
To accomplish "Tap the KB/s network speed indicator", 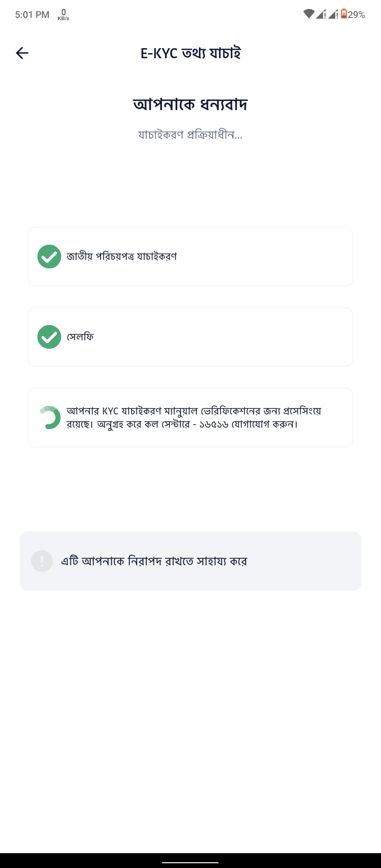I will click(63, 15).
